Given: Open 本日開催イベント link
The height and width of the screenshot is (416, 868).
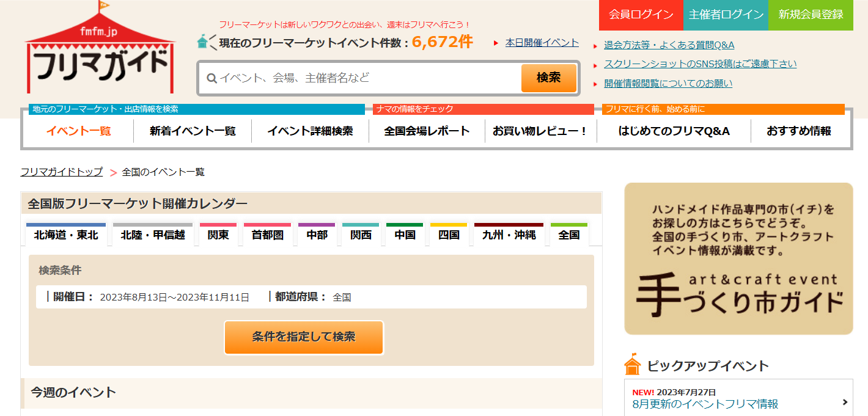Looking at the screenshot, I should pyautogui.click(x=542, y=43).
